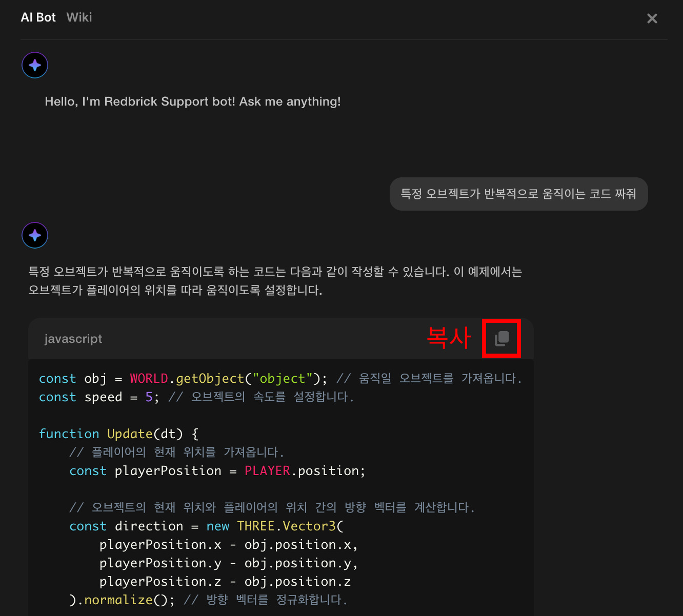Click the ').normalize();' code line
The image size is (683, 616).
(x=208, y=600)
